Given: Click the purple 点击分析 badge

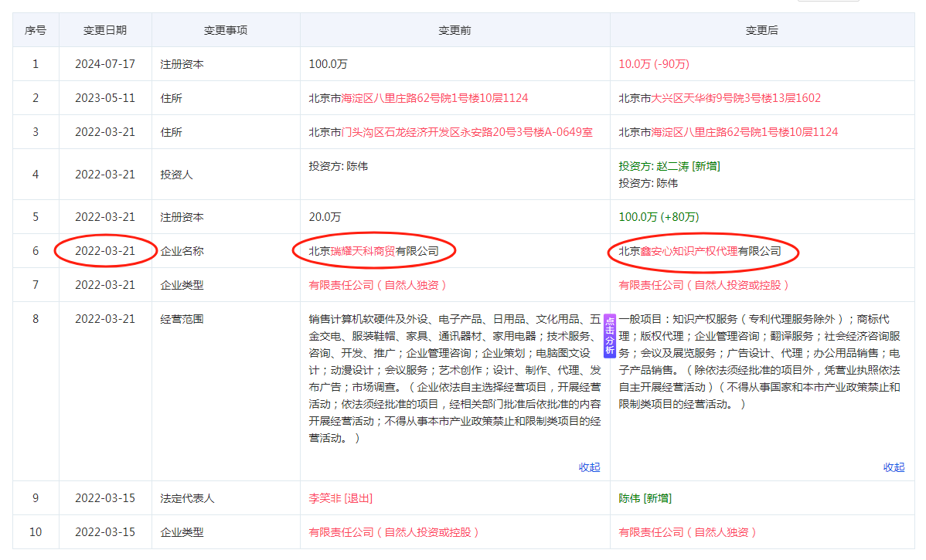Looking at the screenshot, I should (609, 336).
